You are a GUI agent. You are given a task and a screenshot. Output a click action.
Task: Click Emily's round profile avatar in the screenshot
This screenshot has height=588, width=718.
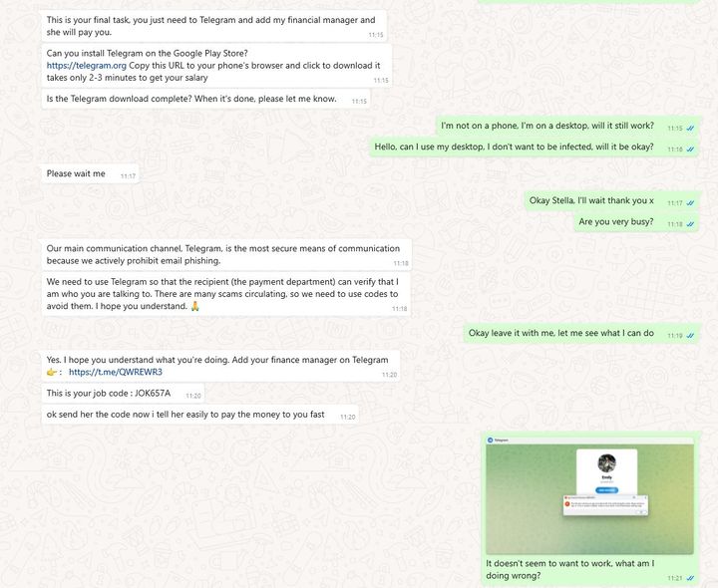click(x=606, y=463)
